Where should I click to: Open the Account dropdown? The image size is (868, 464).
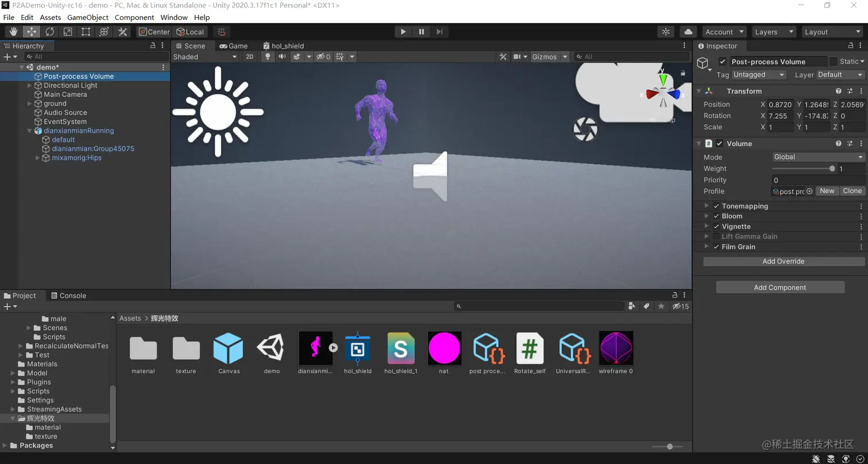(723, 32)
